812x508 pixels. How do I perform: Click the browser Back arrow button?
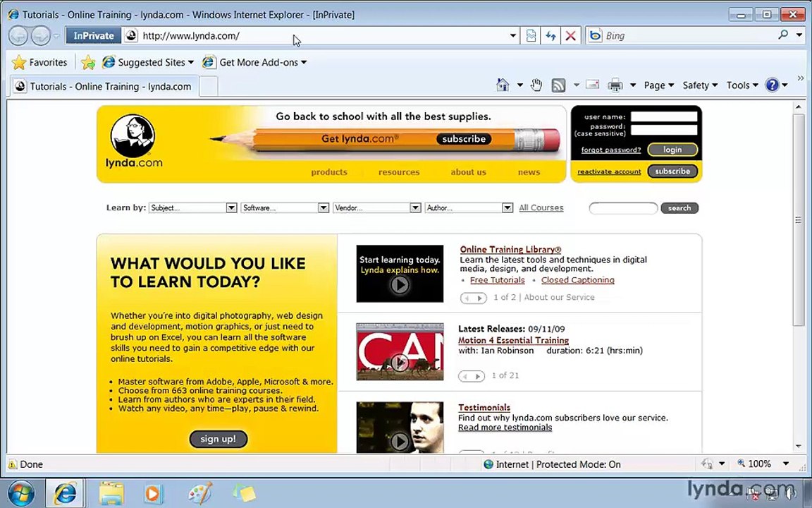point(18,36)
